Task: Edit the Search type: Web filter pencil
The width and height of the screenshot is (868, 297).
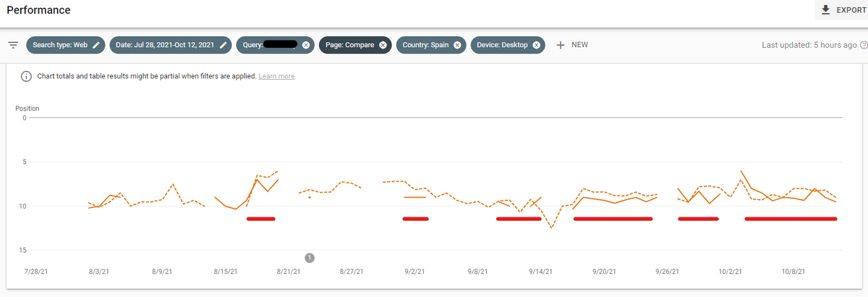Action: [96, 45]
